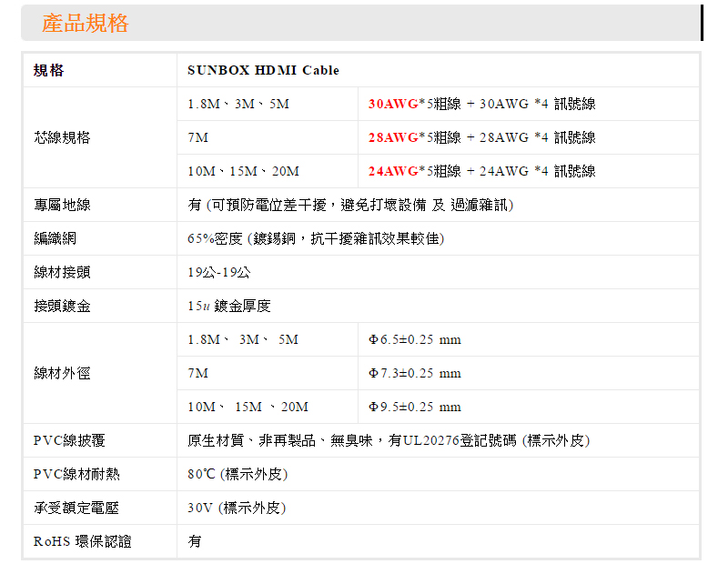Click the 19公-19公 value
Screen dimensions: 728x564
219,272
